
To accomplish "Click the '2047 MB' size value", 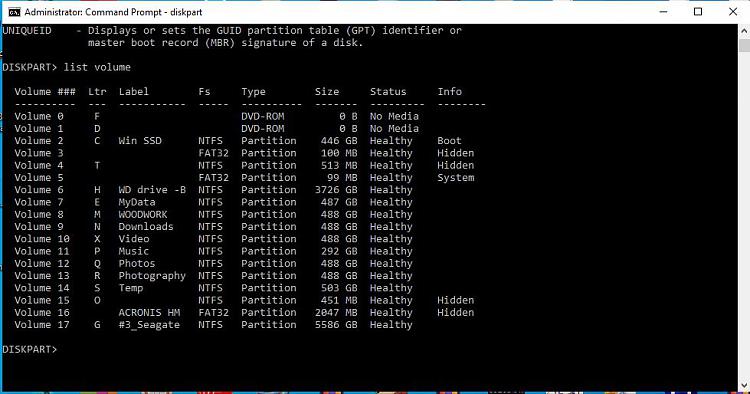I will pyautogui.click(x=336, y=313).
